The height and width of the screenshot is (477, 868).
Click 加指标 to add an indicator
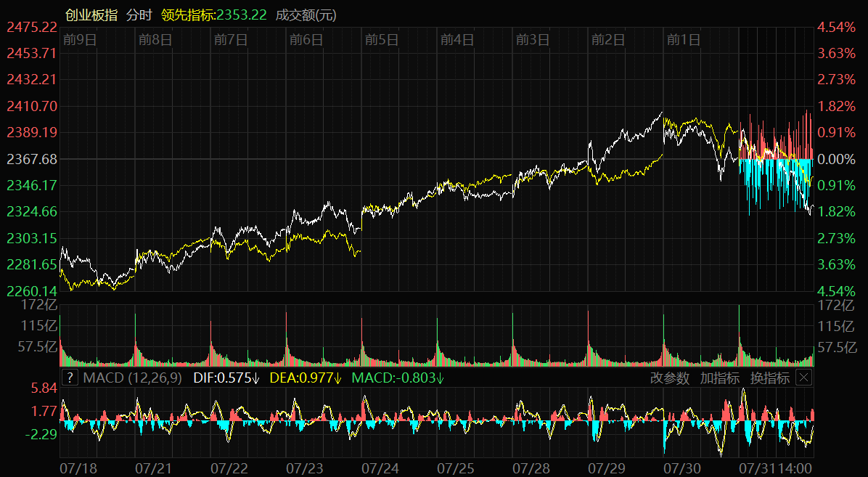click(x=719, y=378)
